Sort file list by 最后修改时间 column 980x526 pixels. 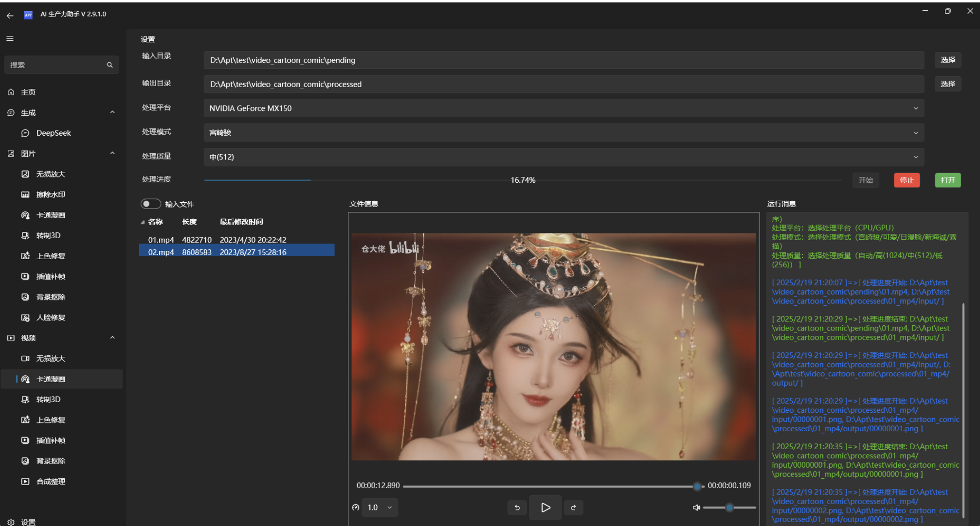pyautogui.click(x=241, y=222)
